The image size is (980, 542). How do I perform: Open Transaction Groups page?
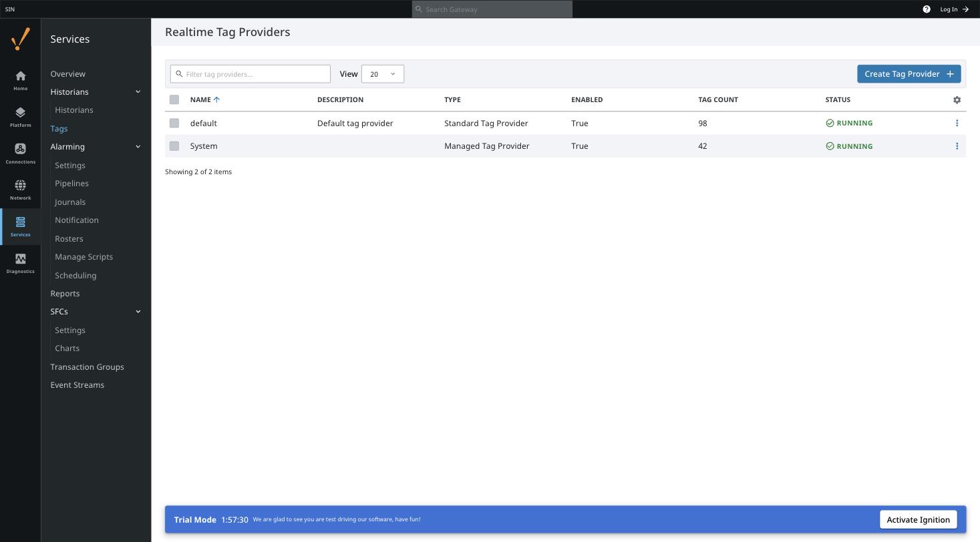click(x=87, y=366)
